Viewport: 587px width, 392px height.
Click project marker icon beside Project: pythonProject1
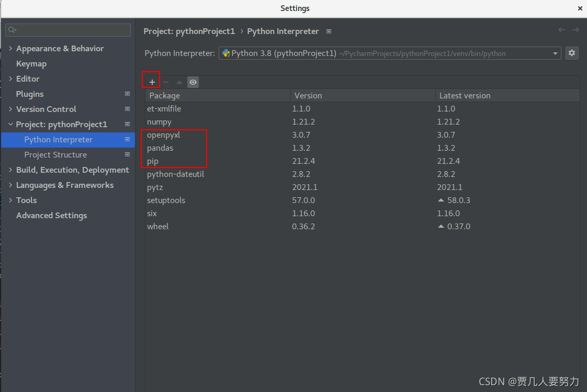127,125
